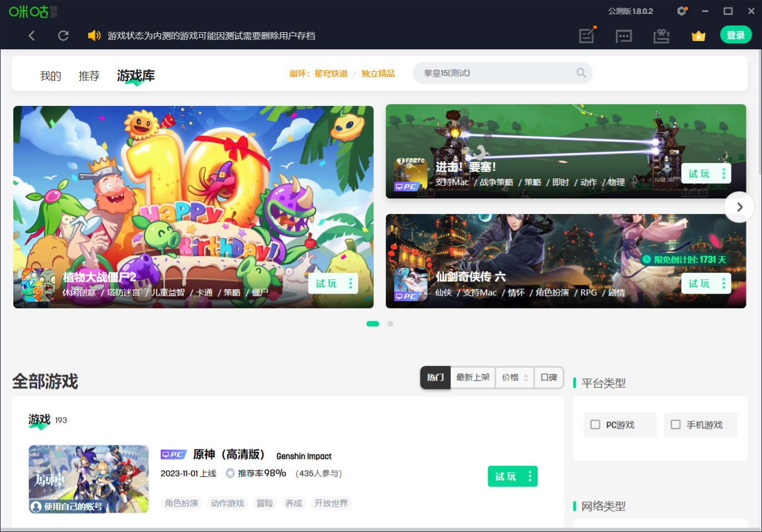Image resolution: width=762 pixels, height=532 pixels.
Task: Open the hexagon settings icon in title bar
Action: (682, 11)
